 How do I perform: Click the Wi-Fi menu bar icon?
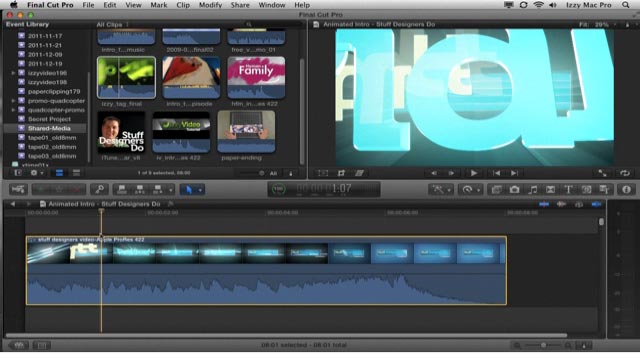(x=539, y=5)
